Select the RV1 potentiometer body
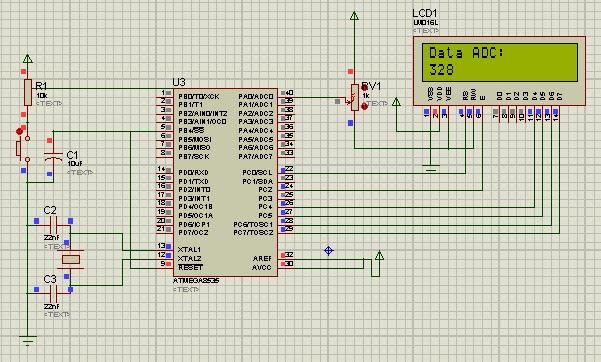Viewport: 601px width, 362px height. (x=355, y=97)
